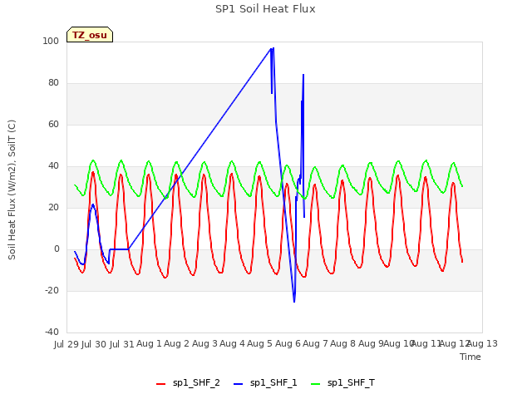The width and height of the screenshot is (532, 399).
Task: Click the Aug 3 x-axis tick label
Action: (204, 344)
